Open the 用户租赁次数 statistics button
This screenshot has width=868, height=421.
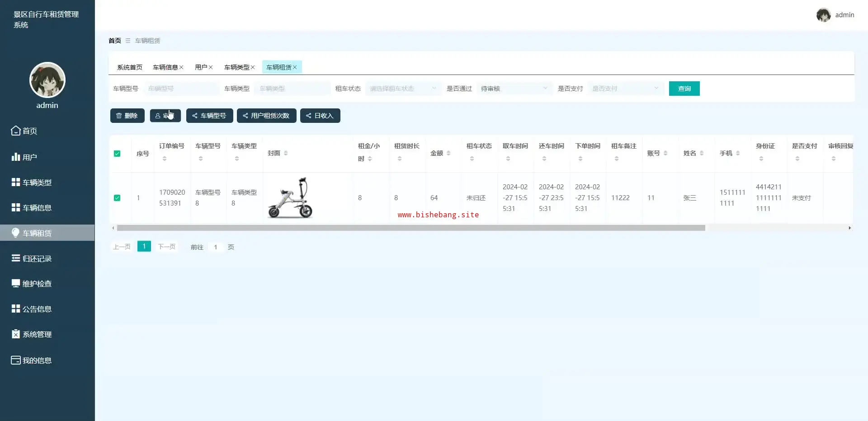coord(267,116)
